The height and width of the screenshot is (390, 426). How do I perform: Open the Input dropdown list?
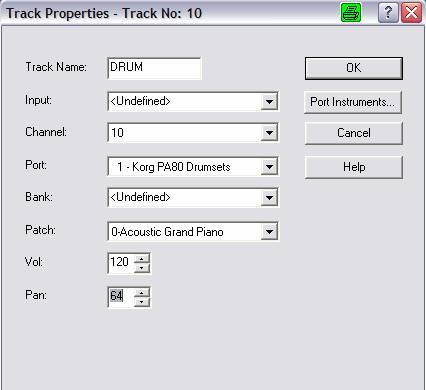pos(269,101)
